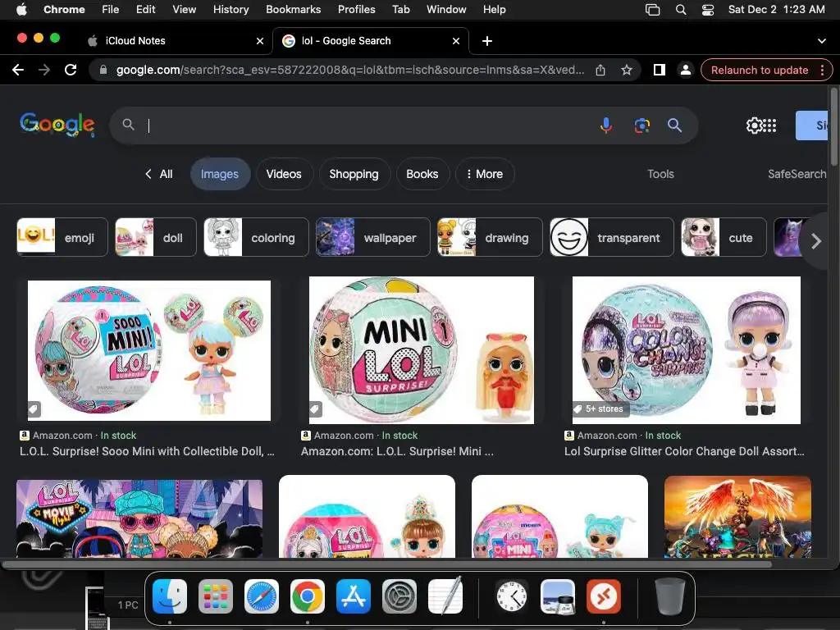
Task: Open Mini L.O.L. Surprise ball image
Action: (422, 350)
